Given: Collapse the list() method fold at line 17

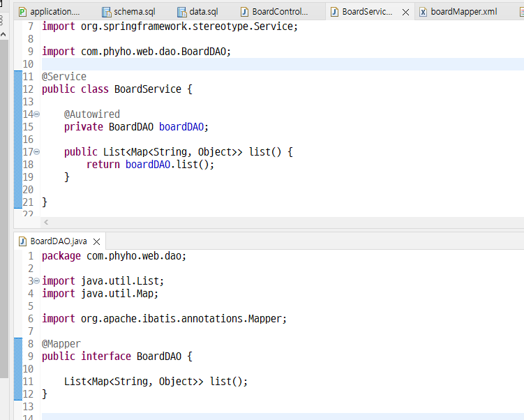Looking at the screenshot, I should click(x=37, y=152).
